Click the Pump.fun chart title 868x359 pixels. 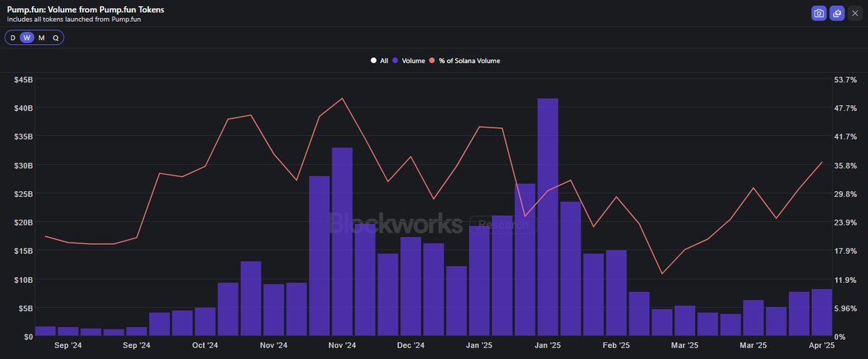[x=87, y=9]
